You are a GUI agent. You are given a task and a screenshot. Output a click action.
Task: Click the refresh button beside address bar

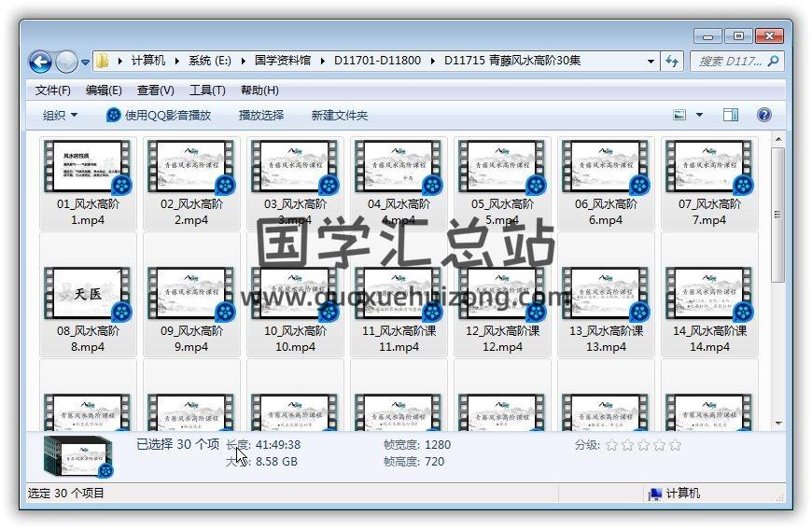(x=673, y=62)
